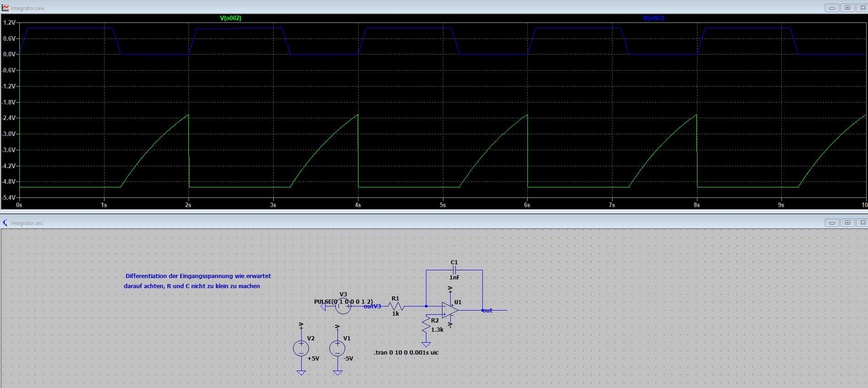Viewport: 868px width, 388px height.
Task: Click the R1 reference label
Action: 395,299
